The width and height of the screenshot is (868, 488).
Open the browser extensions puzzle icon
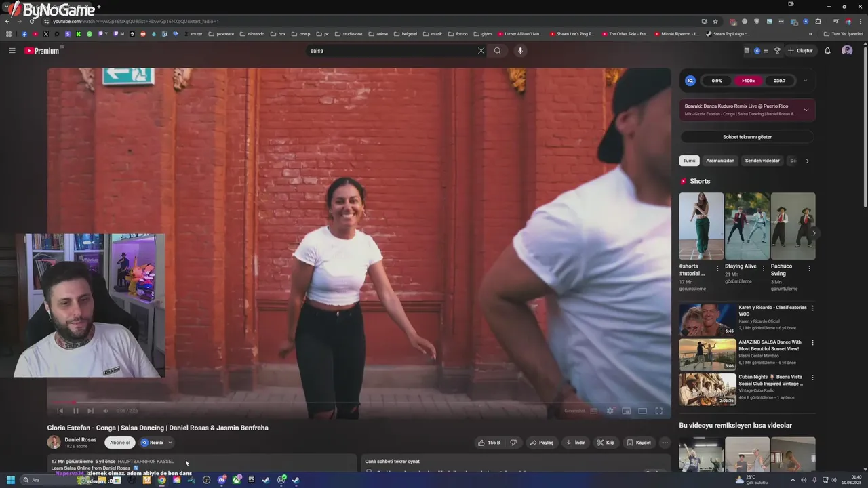tap(818, 21)
